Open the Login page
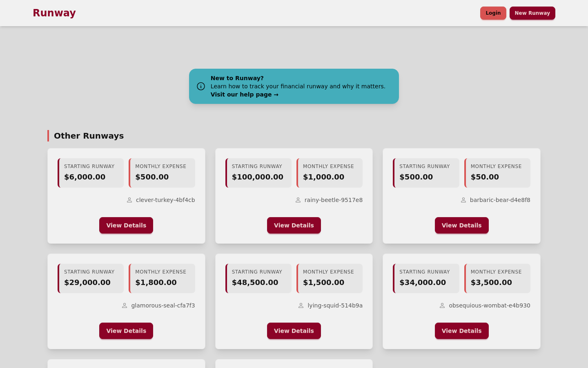The image size is (588, 368). tap(493, 13)
